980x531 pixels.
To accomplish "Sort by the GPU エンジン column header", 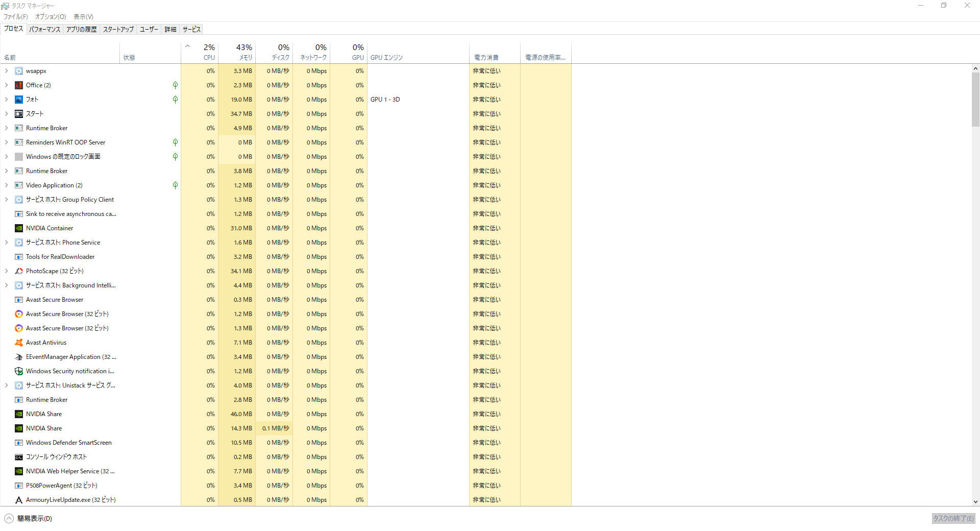I will point(418,53).
